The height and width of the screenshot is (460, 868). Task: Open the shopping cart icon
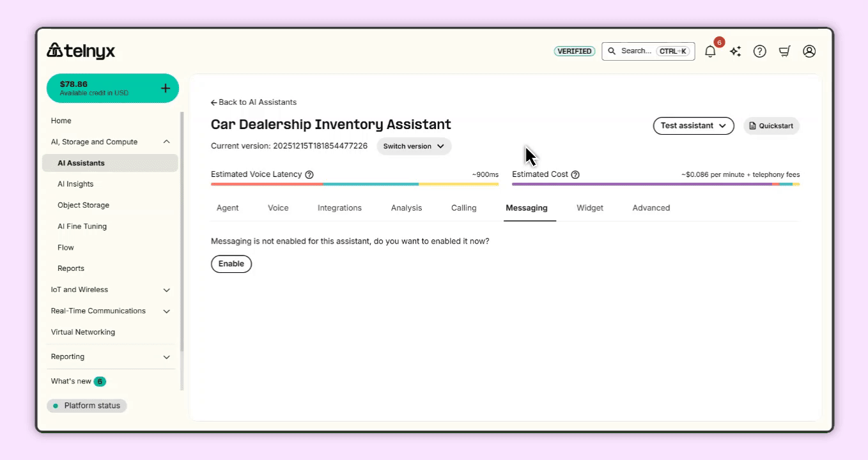[x=784, y=52]
